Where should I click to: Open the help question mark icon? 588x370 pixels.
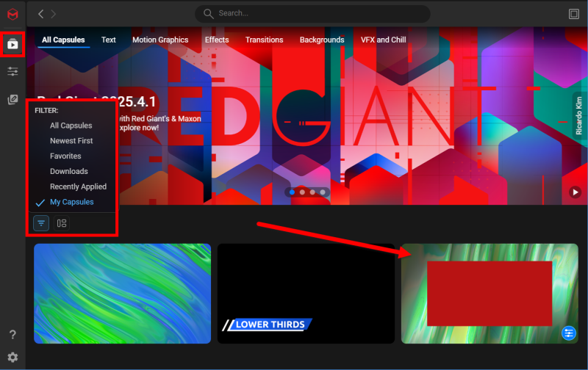pos(12,335)
